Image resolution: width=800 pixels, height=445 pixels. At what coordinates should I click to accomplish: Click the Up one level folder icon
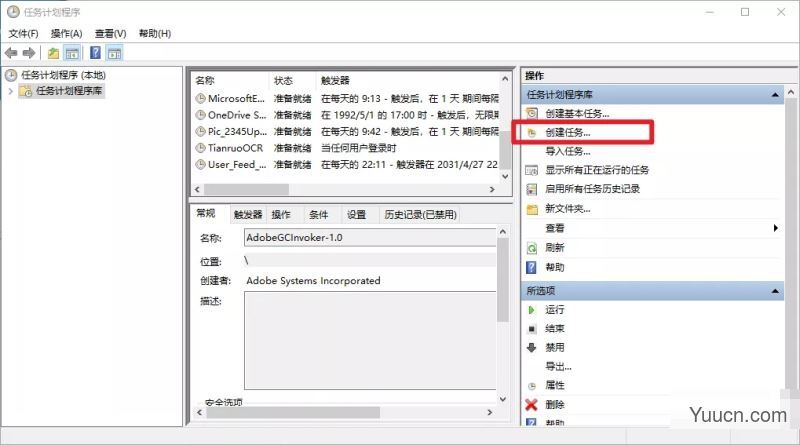tap(53, 53)
